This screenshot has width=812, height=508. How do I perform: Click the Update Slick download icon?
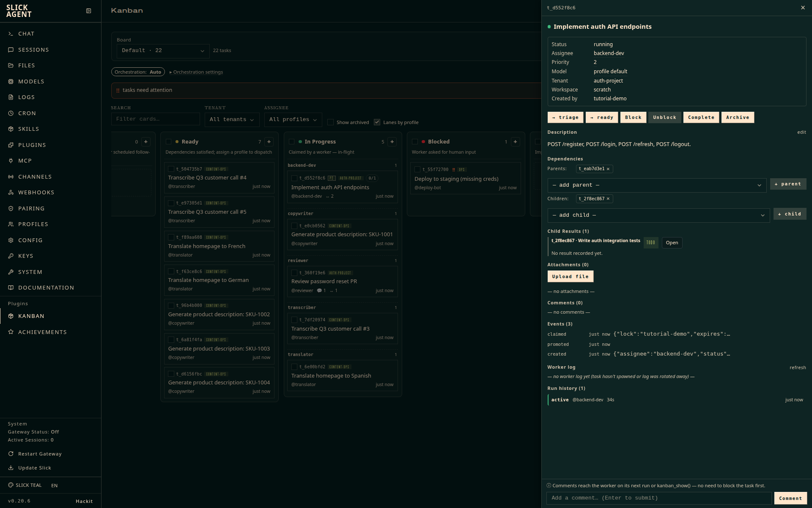coord(11,468)
